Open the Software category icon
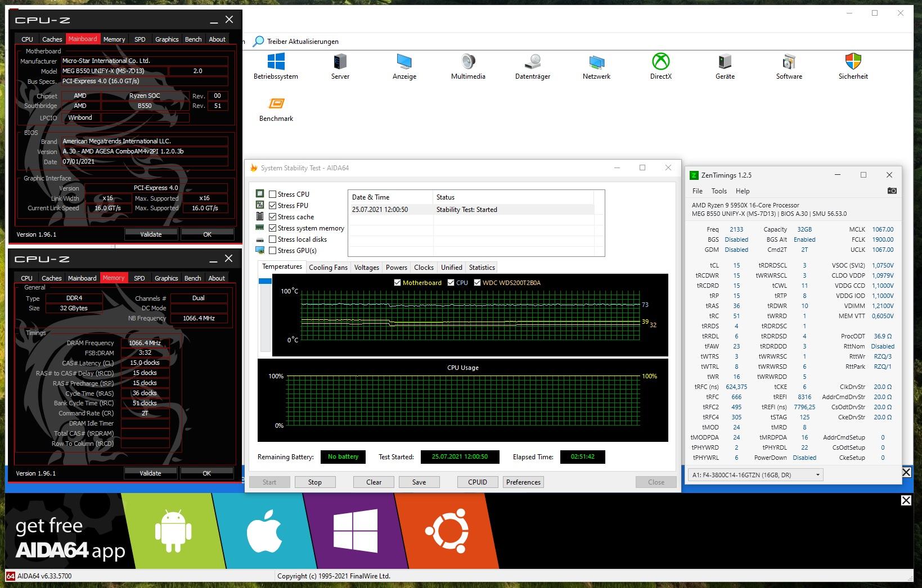922x588 pixels. click(789, 61)
